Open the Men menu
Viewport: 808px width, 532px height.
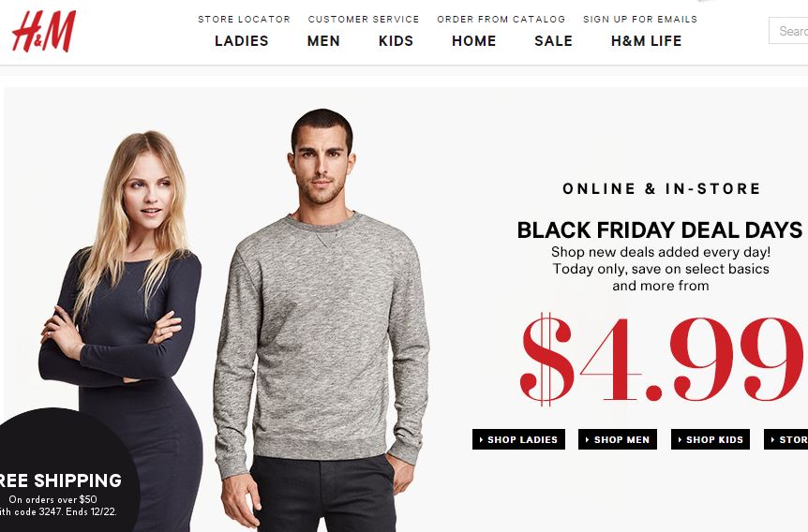[323, 40]
